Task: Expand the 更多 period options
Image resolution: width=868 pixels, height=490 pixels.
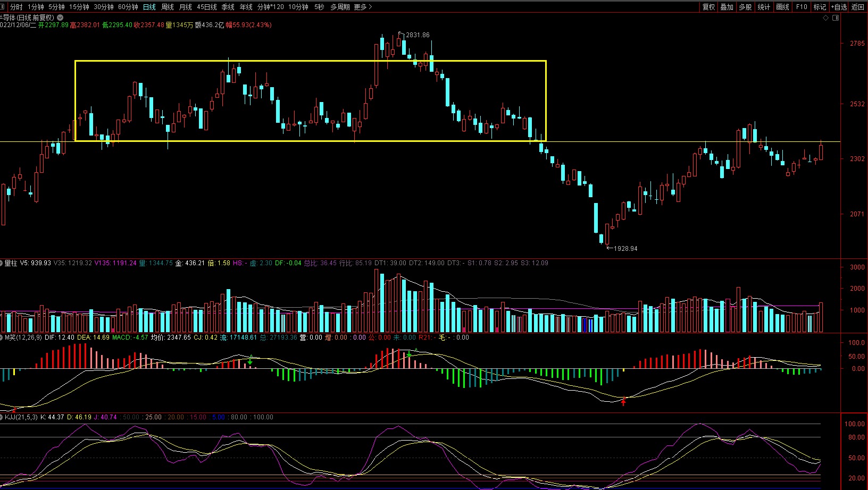Action: pyautogui.click(x=362, y=7)
